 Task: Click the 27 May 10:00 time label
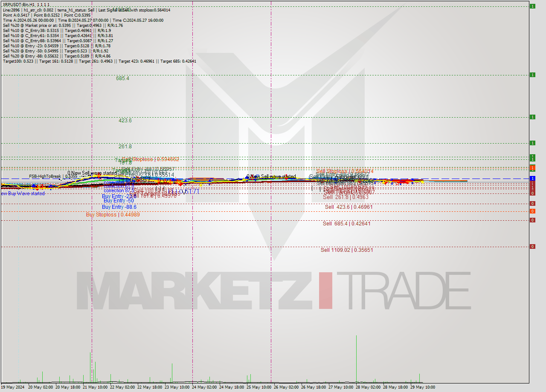(x=341, y=387)
